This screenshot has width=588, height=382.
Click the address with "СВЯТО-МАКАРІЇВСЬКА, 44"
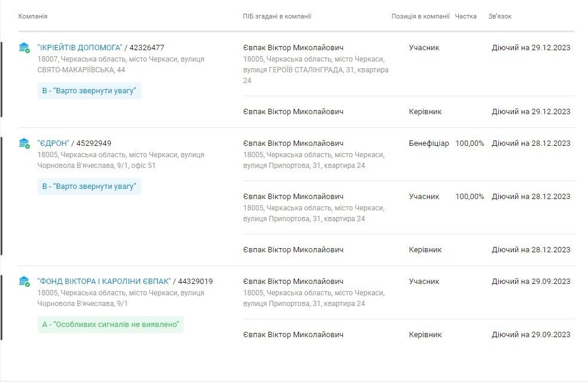(x=121, y=65)
